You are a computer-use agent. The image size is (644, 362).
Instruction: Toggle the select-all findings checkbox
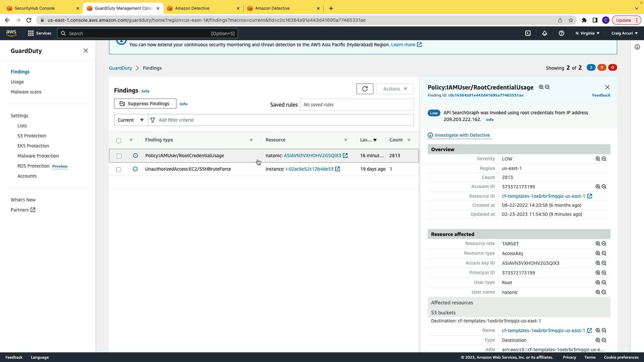click(119, 141)
